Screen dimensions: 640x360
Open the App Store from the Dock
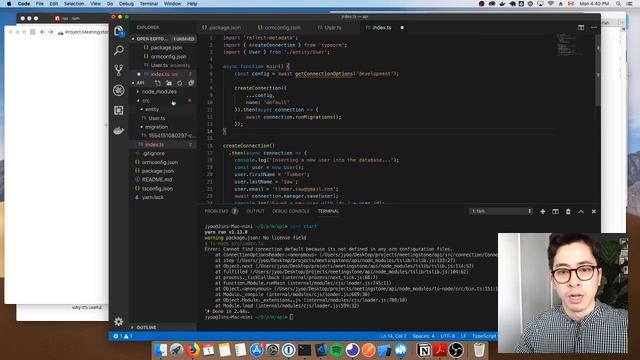coord(256,350)
